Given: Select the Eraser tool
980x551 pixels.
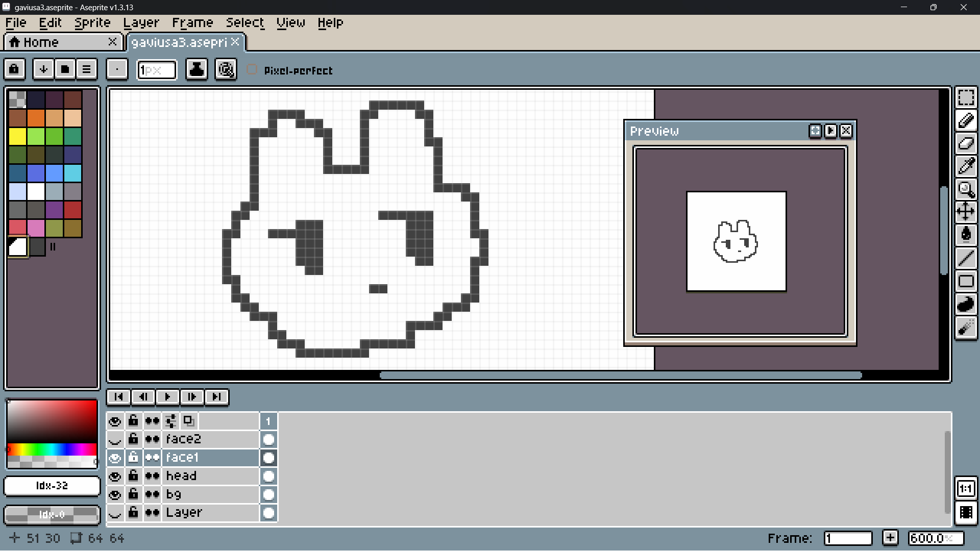Looking at the screenshot, I should 966,144.
